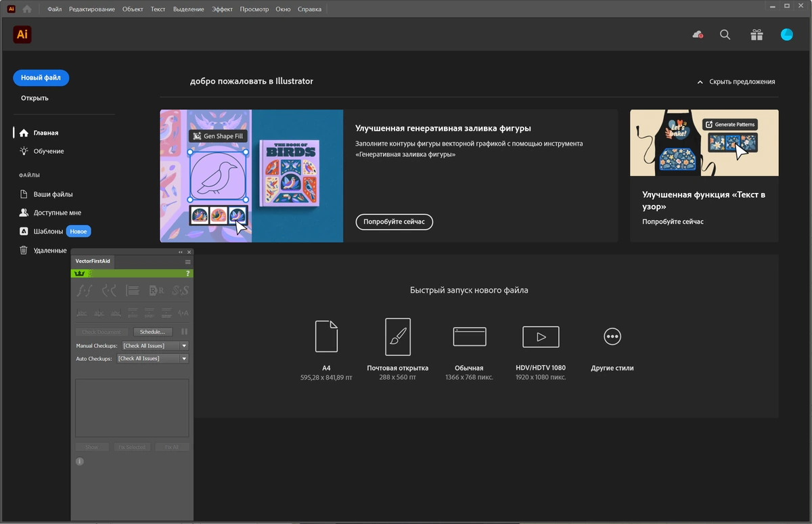Click the crown icon in VectorFirstAid panel
The width and height of the screenshot is (812, 524).
(x=78, y=274)
